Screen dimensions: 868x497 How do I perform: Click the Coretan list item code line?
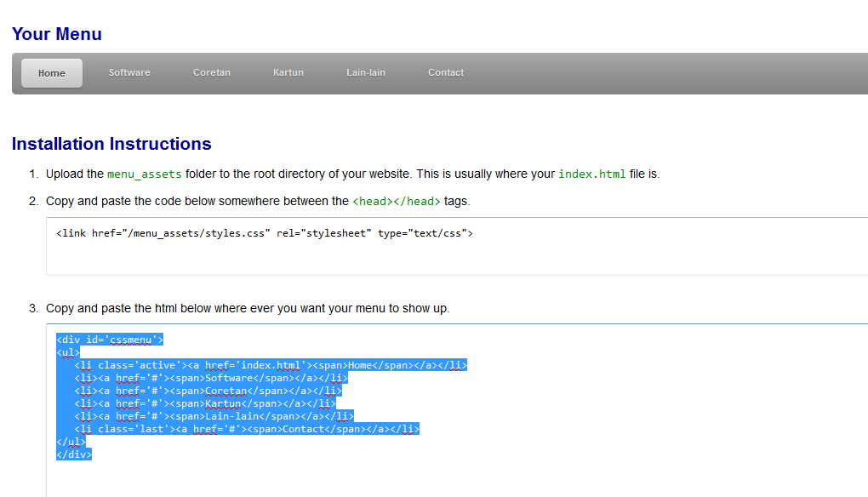208,391
